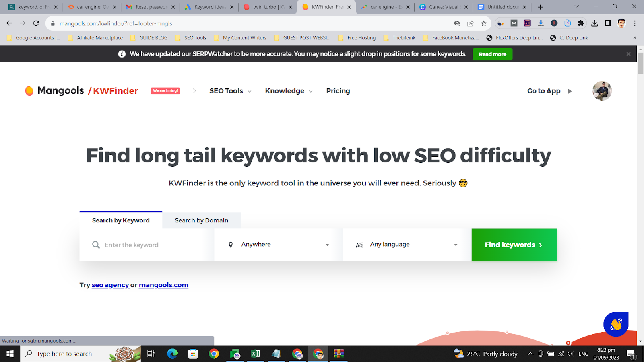Reload the current page
Viewport: 644px width, 362px height.
click(36, 23)
